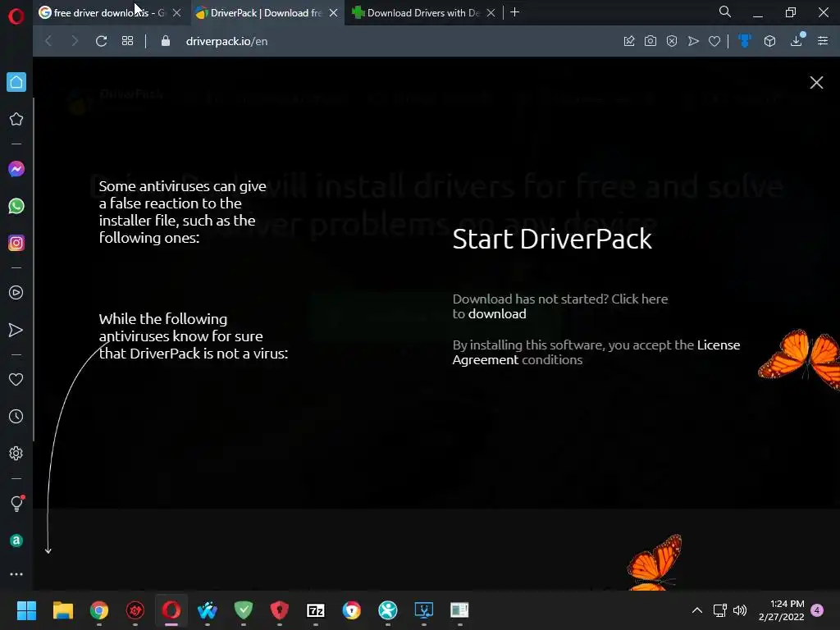The image size is (840, 630).
Task: Open extensions cube icon
Action: coord(769,41)
